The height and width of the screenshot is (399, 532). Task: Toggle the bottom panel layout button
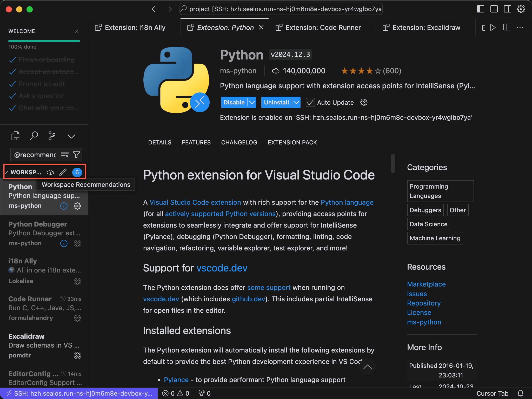[494, 9]
